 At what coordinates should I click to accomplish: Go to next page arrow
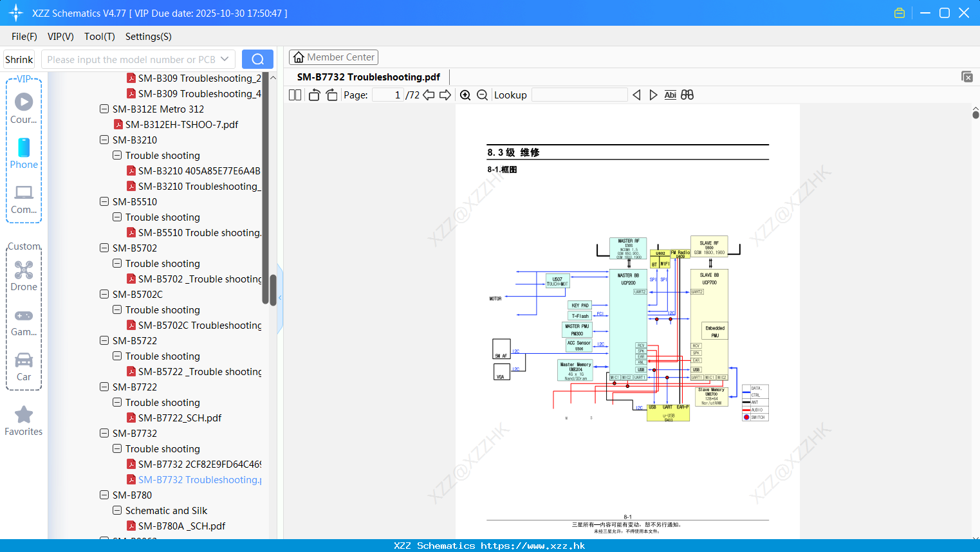tap(445, 95)
